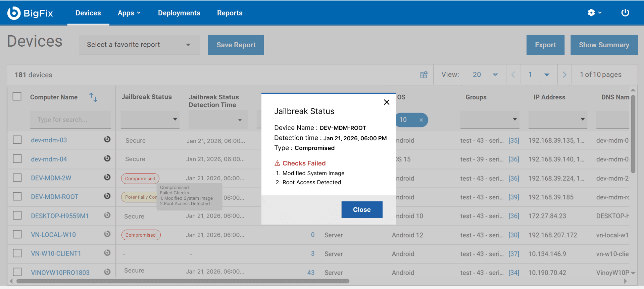The width and height of the screenshot is (644, 289).
Task: Focus the DNS Name filter field
Action: click(613, 119)
